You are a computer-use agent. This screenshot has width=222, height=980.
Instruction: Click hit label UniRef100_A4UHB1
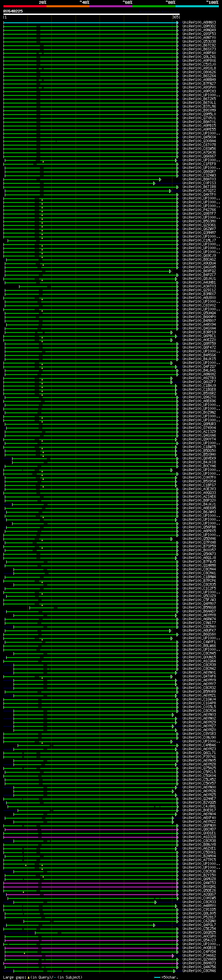(x=199, y=283)
